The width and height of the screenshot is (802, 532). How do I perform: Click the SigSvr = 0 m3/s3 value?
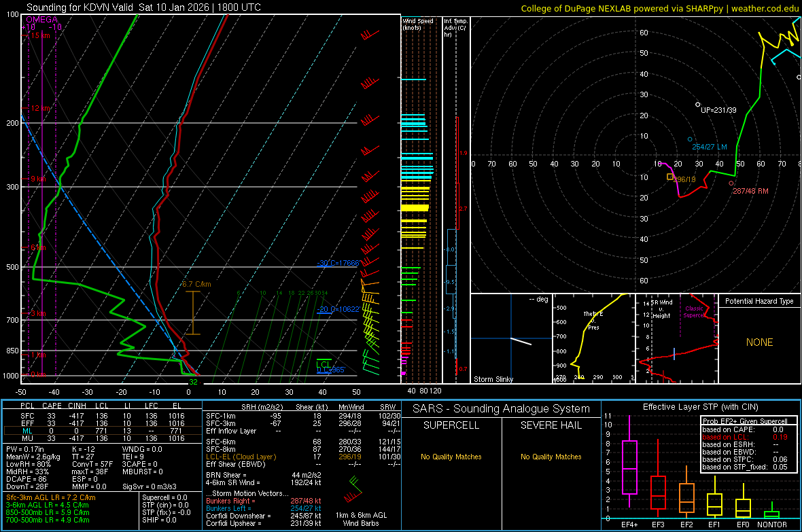click(x=150, y=486)
